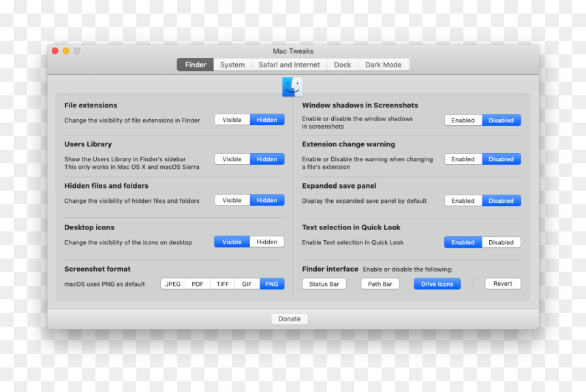The width and height of the screenshot is (586, 392).
Task: Toggle the Drive Icons button
Action: pos(437,284)
